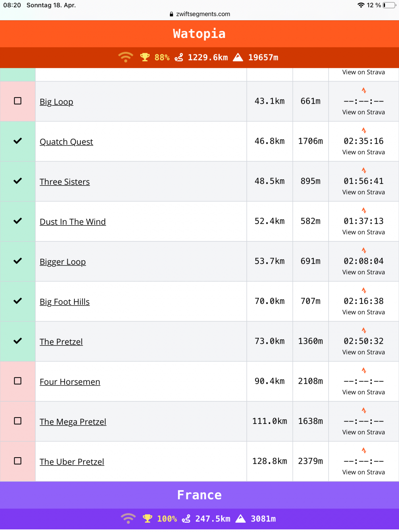This screenshot has width=399, height=532.
Task: Open the Three Sisters route link
Action: (x=65, y=182)
